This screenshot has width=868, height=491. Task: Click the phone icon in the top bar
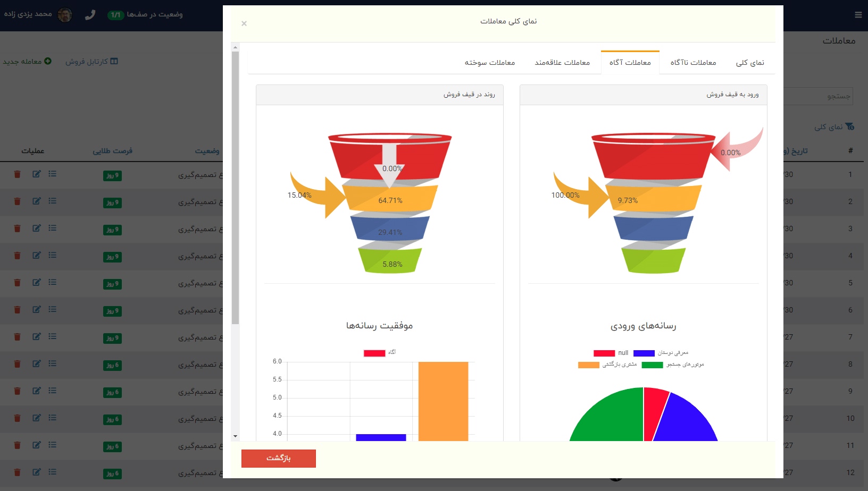pyautogui.click(x=90, y=15)
